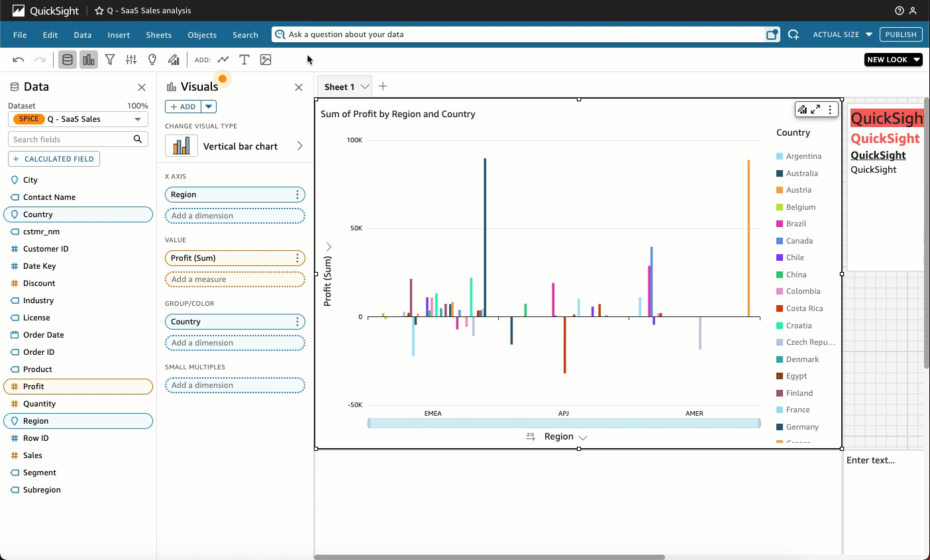Click the Brazil legend color swatch
Viewport: 930px width, 560px height.
780,224
